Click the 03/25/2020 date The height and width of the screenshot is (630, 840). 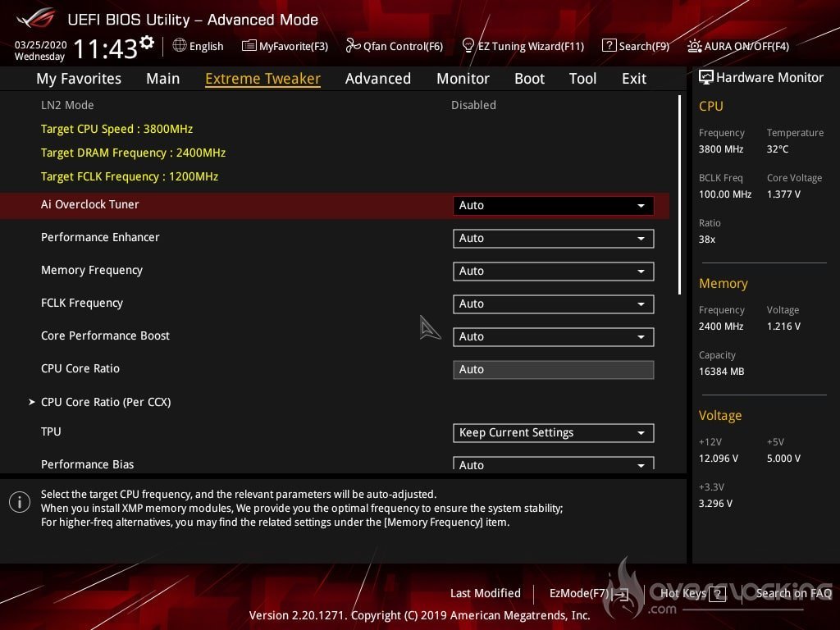point(41,44)
